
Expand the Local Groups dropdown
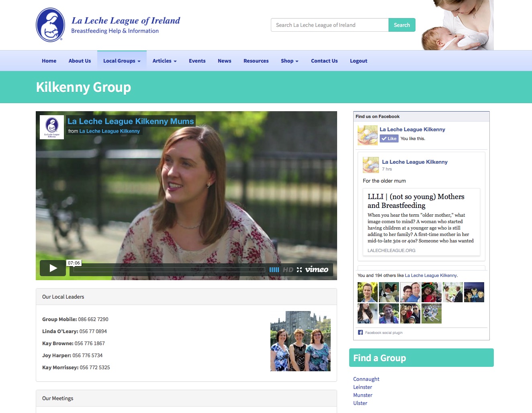[x=122, y=61]
